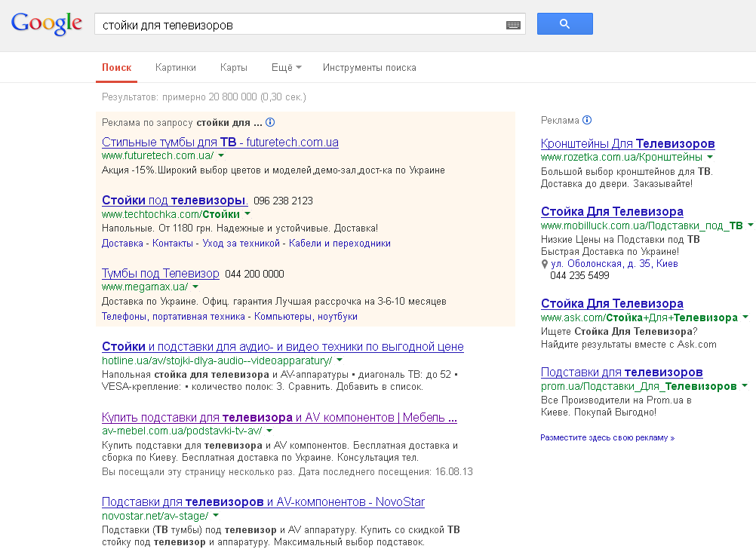The image size is (756, 549).
Task: Click the 'Контакты' sitelink
Action: point(173,244)
